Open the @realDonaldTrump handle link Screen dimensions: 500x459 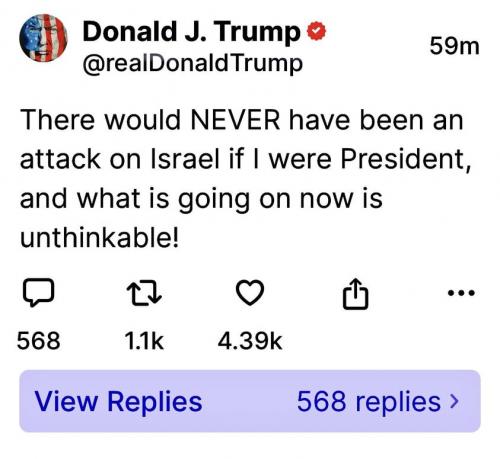coord(192,63)
